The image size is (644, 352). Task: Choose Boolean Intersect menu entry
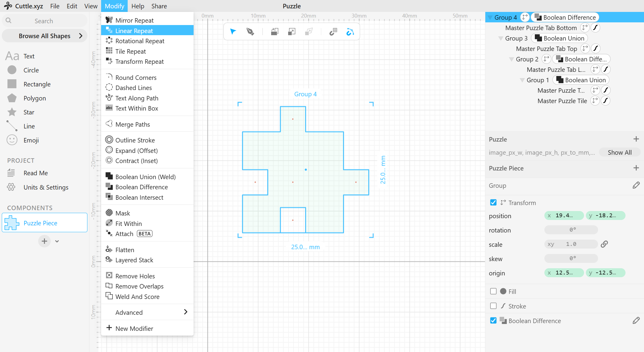click(x=147, y=197)
